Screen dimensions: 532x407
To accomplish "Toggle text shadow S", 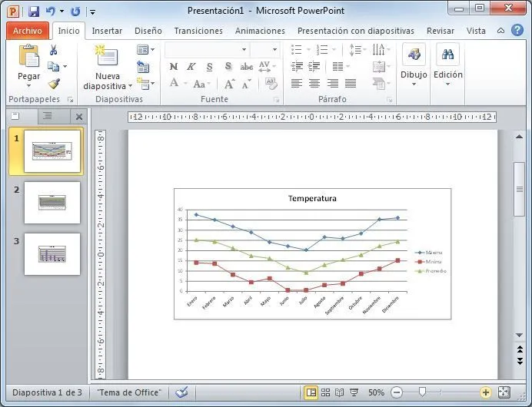I will click(x=228, y=66).
